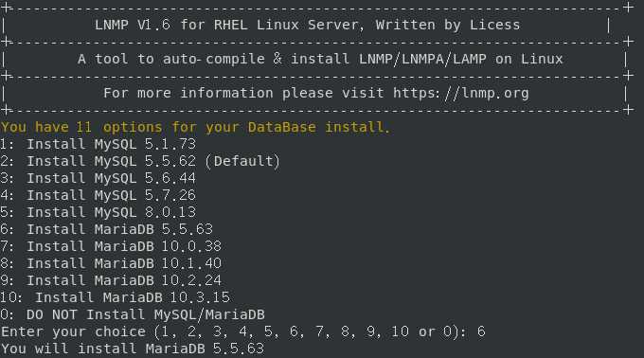Select option 2 MySQL 5.5.62 Default line
The width and height of the screenshot is (644, 358).
140,161
